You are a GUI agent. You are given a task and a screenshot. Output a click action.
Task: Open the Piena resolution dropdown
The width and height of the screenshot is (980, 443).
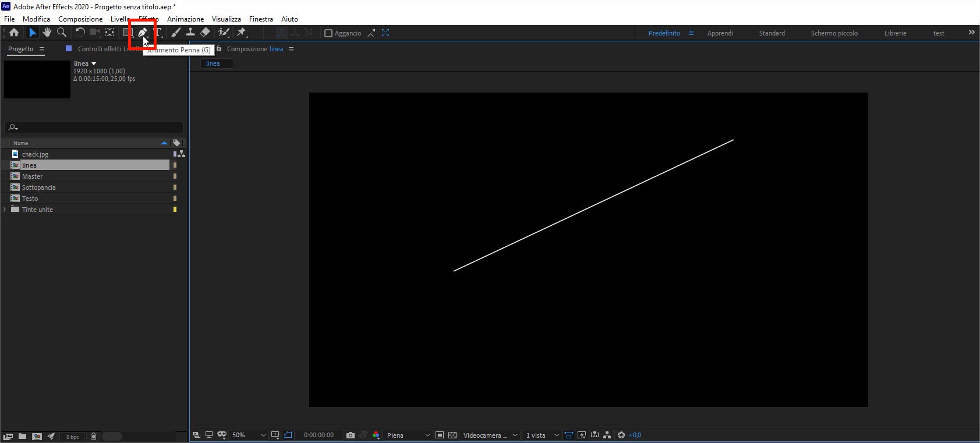pyautogui.click(x=408, y=435)
